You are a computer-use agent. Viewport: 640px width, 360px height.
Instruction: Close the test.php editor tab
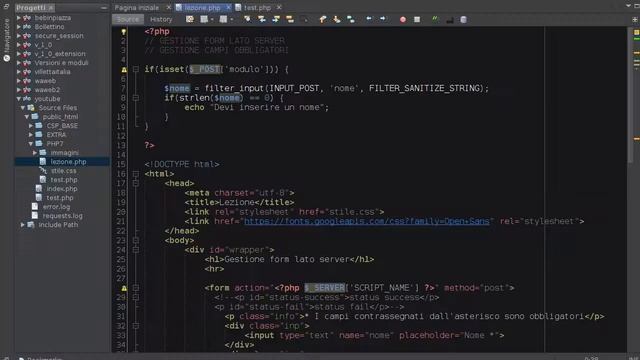(x=279, y=7)
